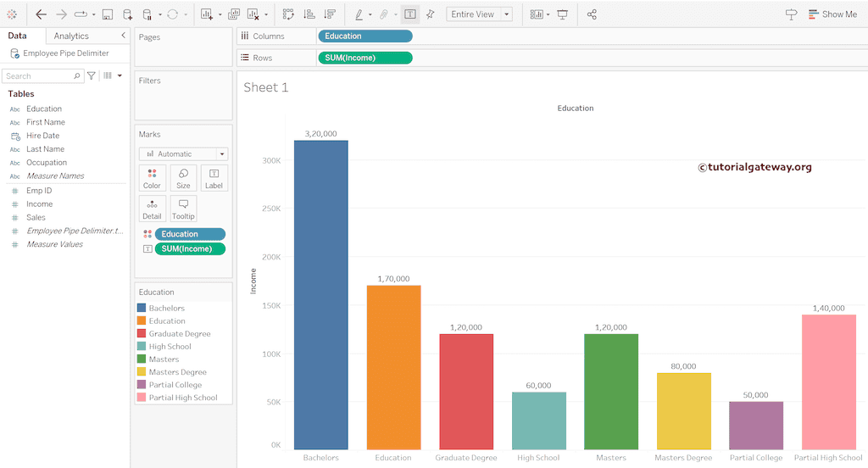Clear the sheet icon
The height and width of the screenshot is (468, 868).
pos(253,14)
